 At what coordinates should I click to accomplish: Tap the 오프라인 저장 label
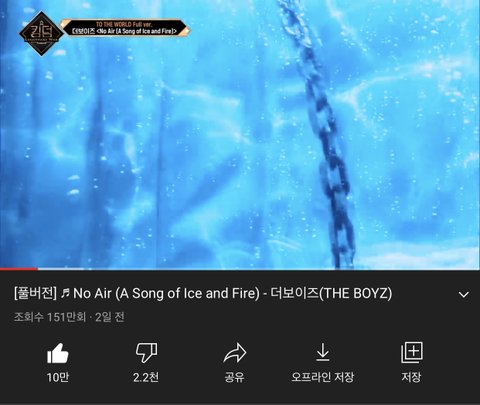click(x=323, y=377)
